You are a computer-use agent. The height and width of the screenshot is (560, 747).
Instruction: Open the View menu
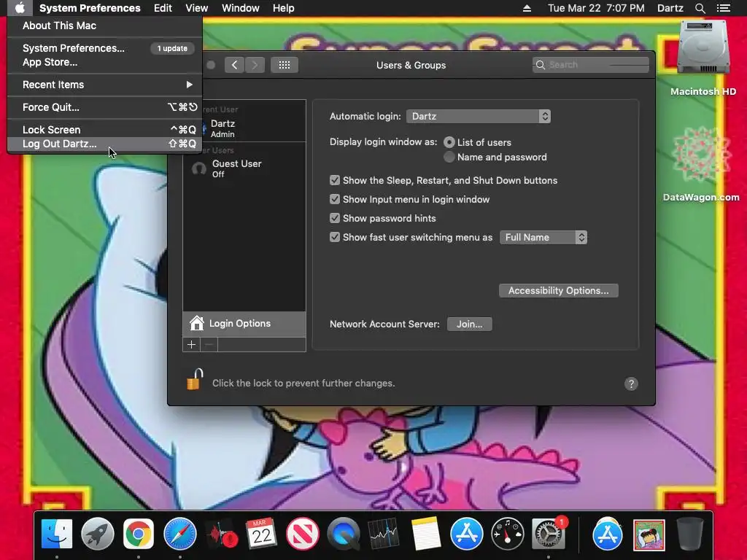click(197, 8)
